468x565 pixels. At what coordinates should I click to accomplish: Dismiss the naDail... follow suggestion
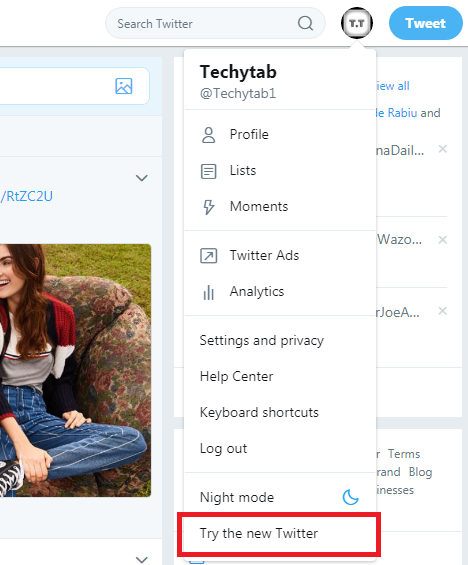[442, 148]
